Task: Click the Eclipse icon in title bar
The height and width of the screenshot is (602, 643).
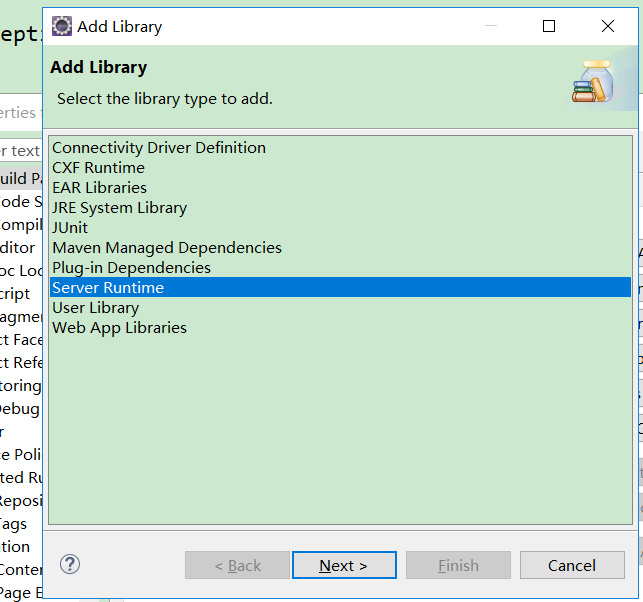Action: [x=62, y=26]
